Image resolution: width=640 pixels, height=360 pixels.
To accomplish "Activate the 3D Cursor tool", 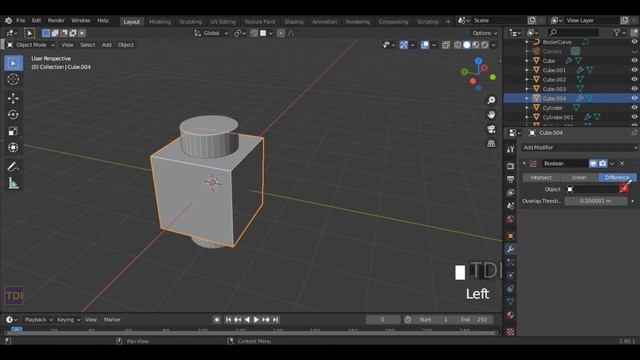I will [13, 79].
